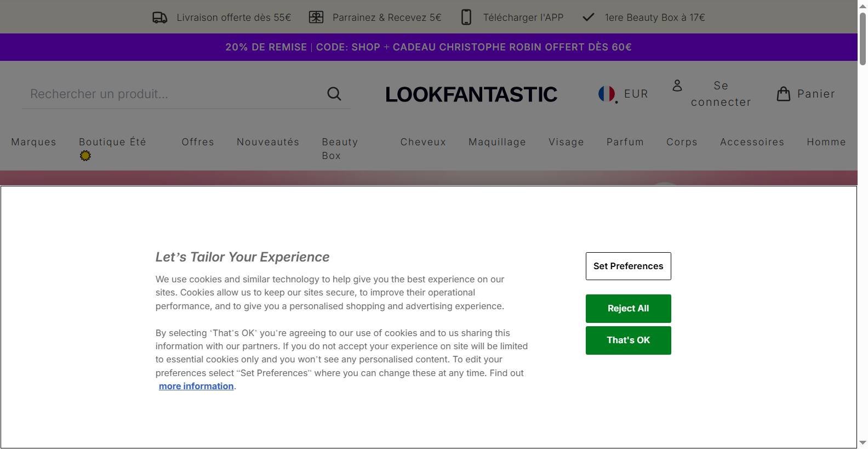The height and width of the screenshot is (449, 868).
Task: Click the delivery truck icon
Action: [159, 18]
